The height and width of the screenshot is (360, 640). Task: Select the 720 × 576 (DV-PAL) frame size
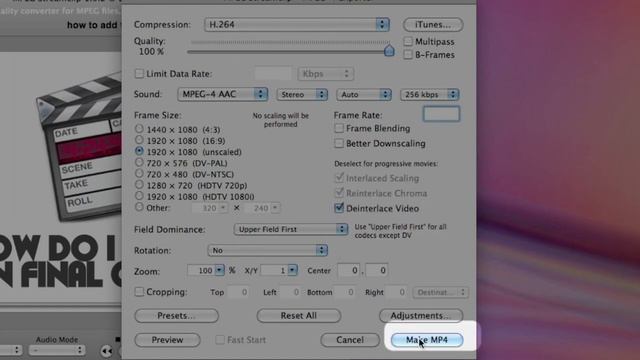(139, 162)
